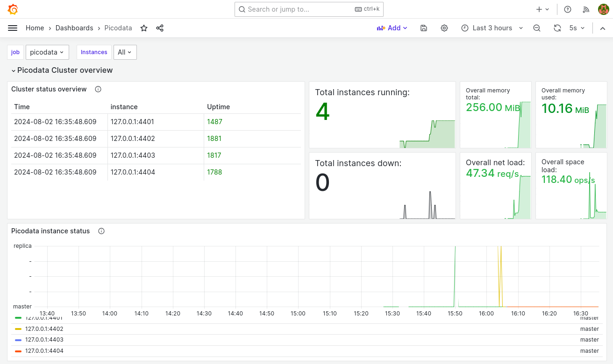
Task: Click instance cell 127.0.0.1:4401 in table
Action: [x=132, y=122]
